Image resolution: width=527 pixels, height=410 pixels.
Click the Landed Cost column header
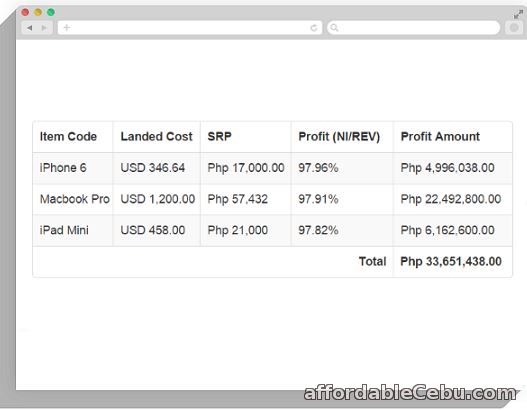coord(156,136)
